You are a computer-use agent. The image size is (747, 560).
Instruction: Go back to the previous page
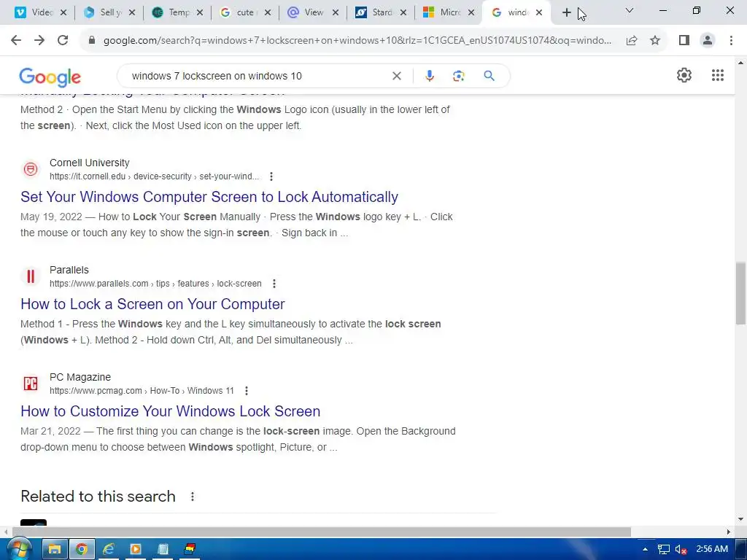click(x=16, y=41)
